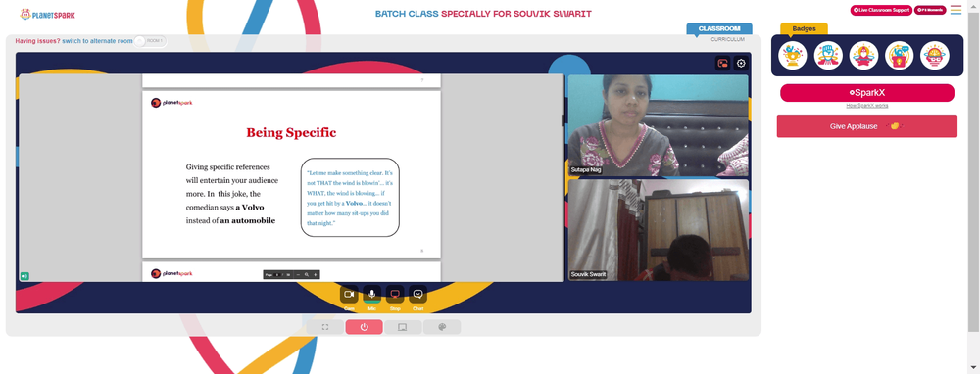Viewport: 980px width, 374px height.
Task: Click the red power button
Action: (x=364, y=327)
